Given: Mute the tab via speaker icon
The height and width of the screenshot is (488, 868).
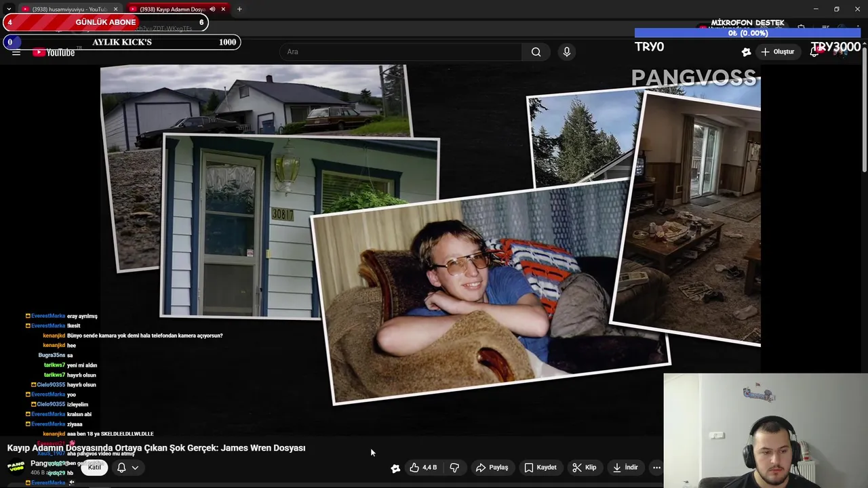Looking at the screenshot, I should click(212, 9).
